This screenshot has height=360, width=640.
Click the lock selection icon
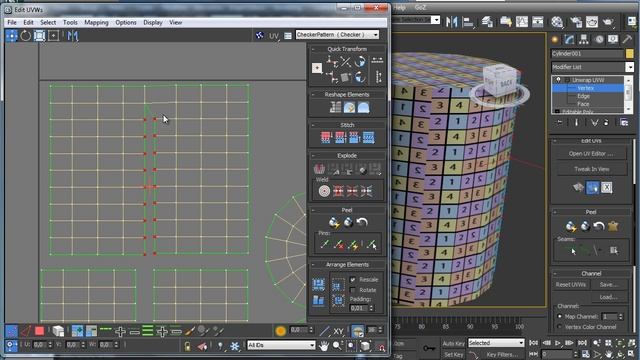187,346
